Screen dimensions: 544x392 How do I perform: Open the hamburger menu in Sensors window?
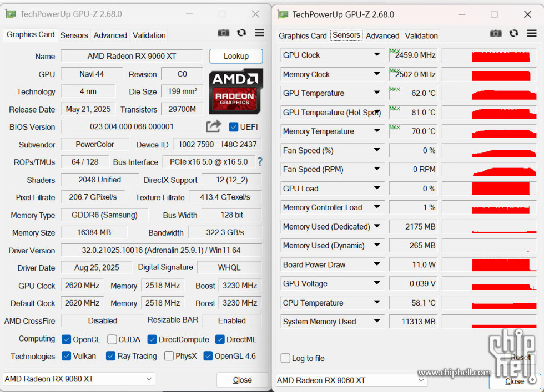(532, 34)
